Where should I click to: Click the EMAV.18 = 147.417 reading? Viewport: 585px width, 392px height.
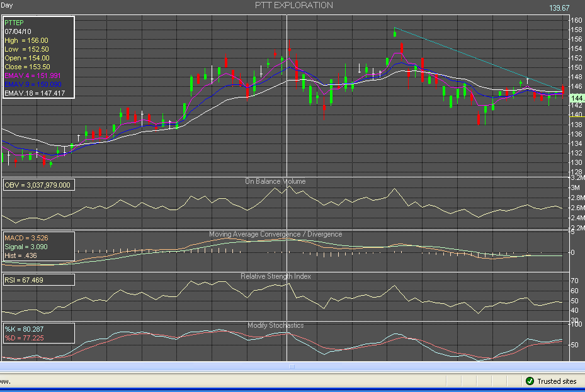[35, 93]
